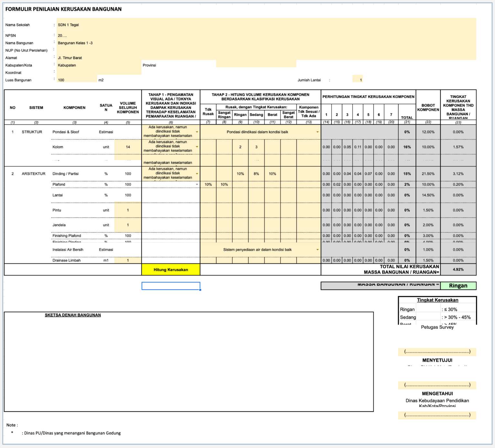
Task: Select the VOLUME SELURUH KOMPONEN header
Action: pos(128,107)
